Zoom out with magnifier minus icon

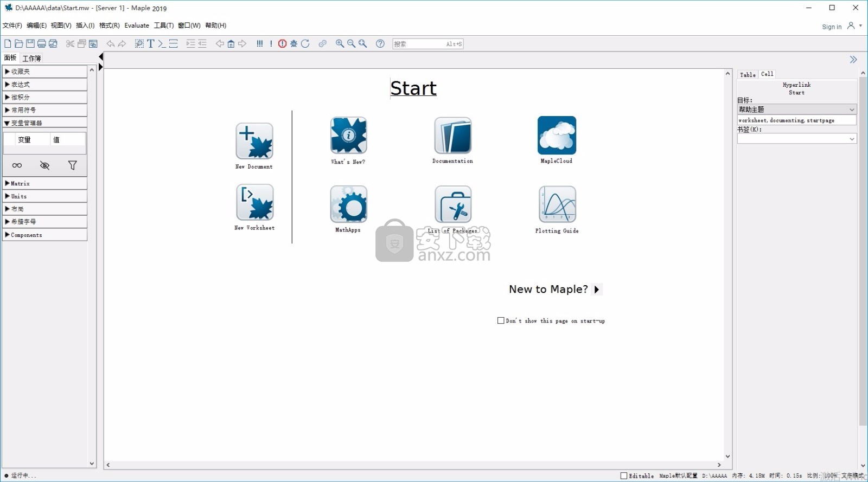click(352, 43)
